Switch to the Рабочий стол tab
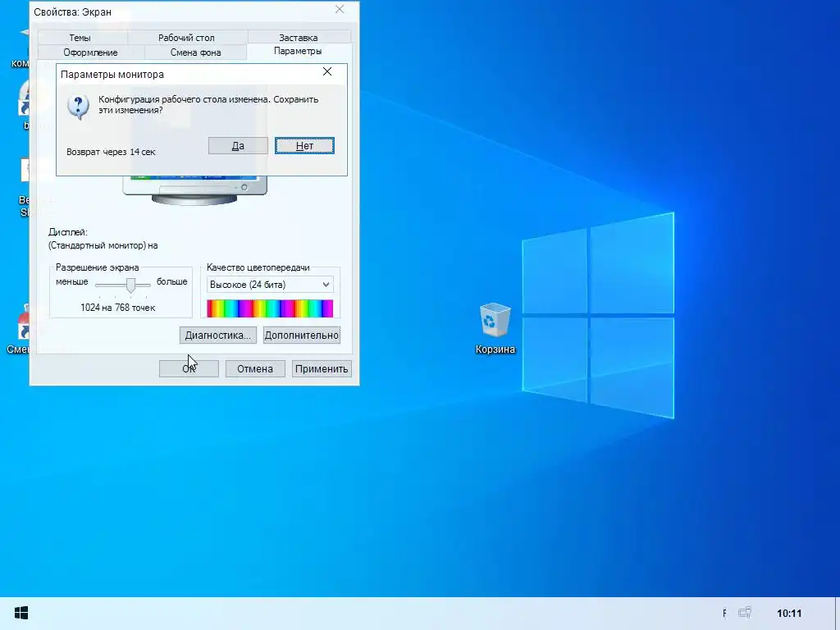 [186, 38]
